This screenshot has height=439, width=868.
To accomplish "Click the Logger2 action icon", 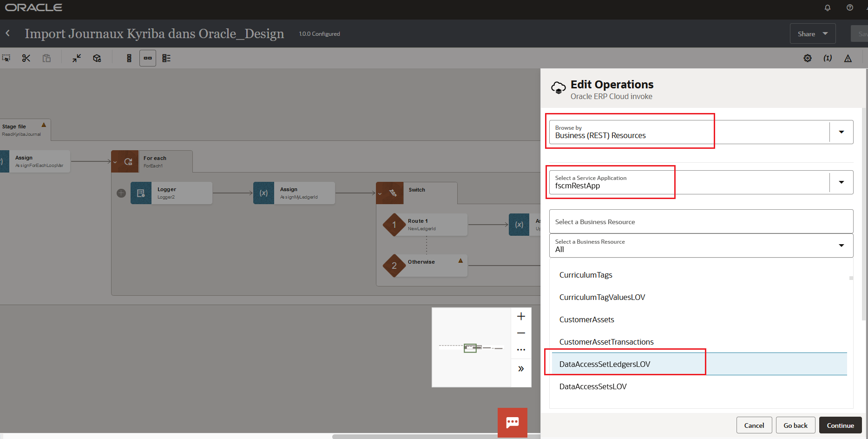I will (141, 193).
